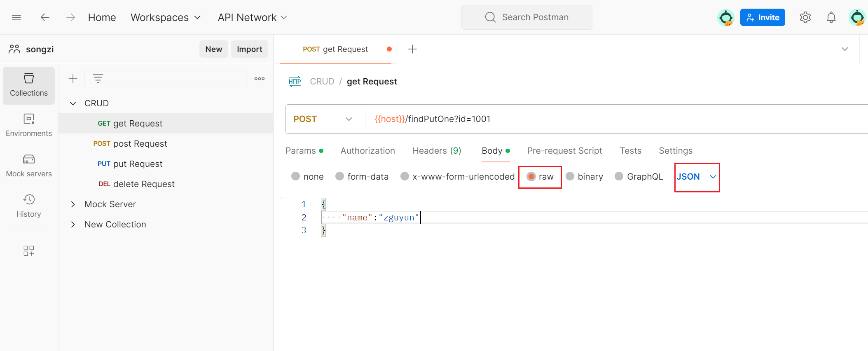Switch to the Settings request tab
The height and width of the screenshot is (351, 868).
pyautogui.click(x=676, y=151)
